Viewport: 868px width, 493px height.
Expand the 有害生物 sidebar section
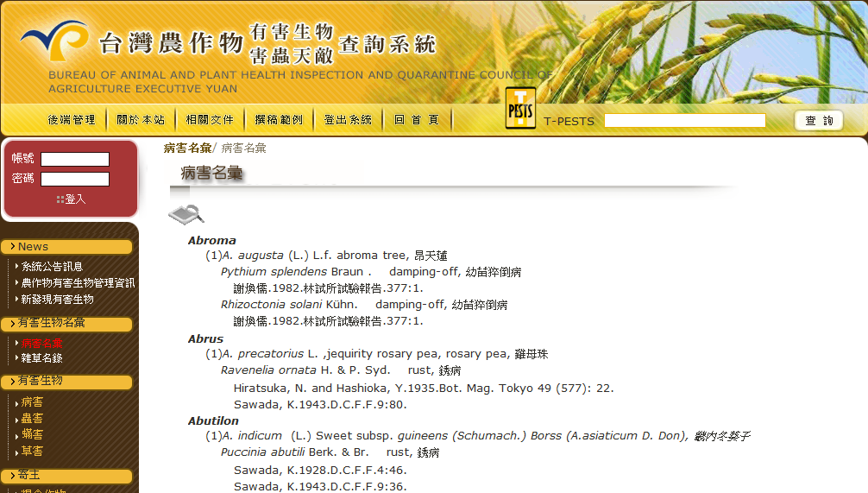tap(67, 381)
